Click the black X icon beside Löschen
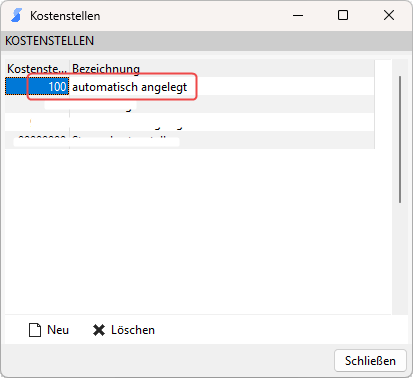This screenshot has width=413, height=378. click(x=99, y=330)
